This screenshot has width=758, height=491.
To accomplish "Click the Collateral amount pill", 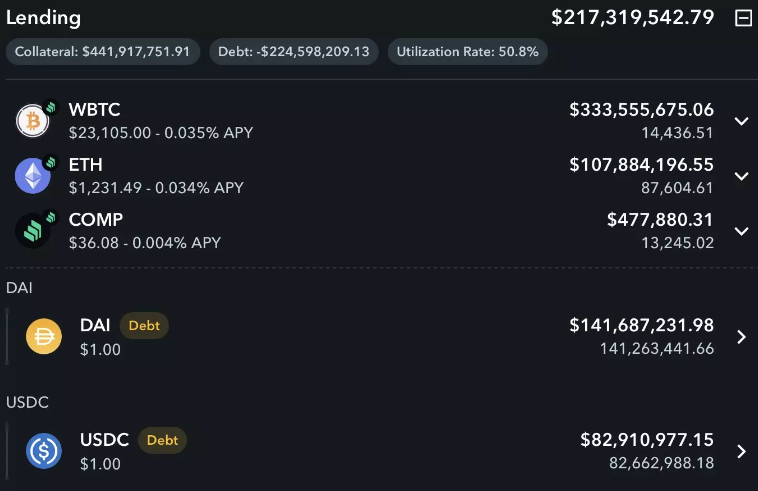I will click(x=103, y=52).
